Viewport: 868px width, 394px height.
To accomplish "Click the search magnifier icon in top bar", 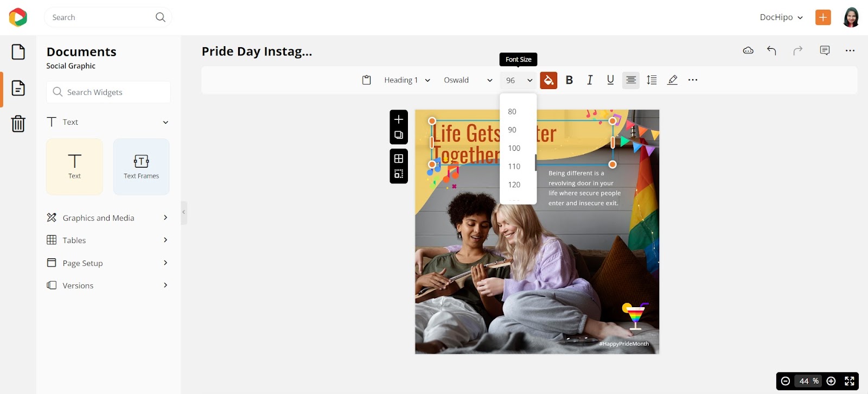I will pos(161,17).
